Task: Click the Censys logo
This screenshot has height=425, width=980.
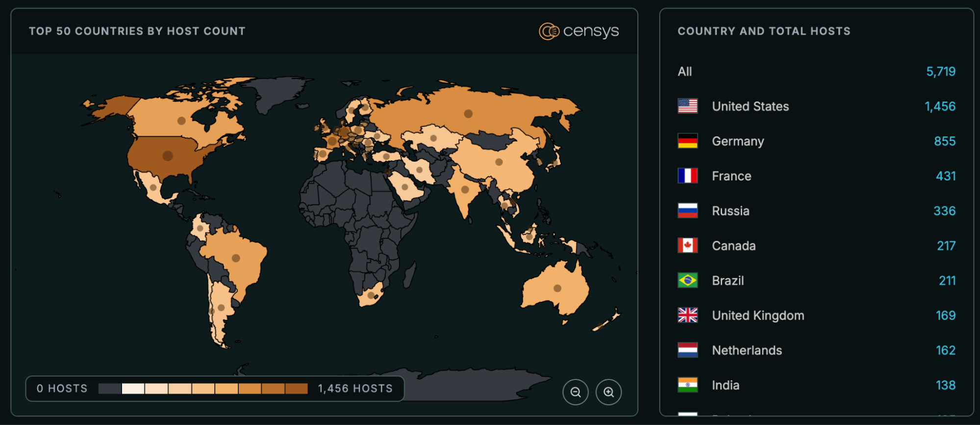Action: (x=578, y=31)
